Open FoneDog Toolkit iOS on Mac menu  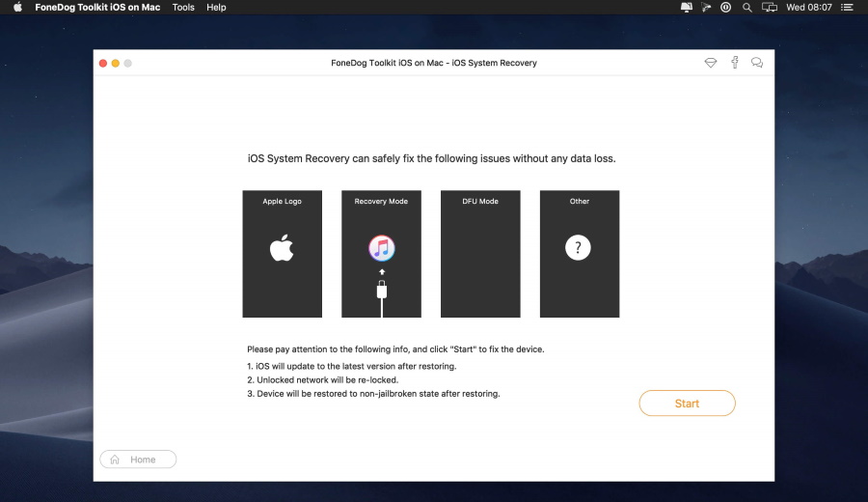97,7
